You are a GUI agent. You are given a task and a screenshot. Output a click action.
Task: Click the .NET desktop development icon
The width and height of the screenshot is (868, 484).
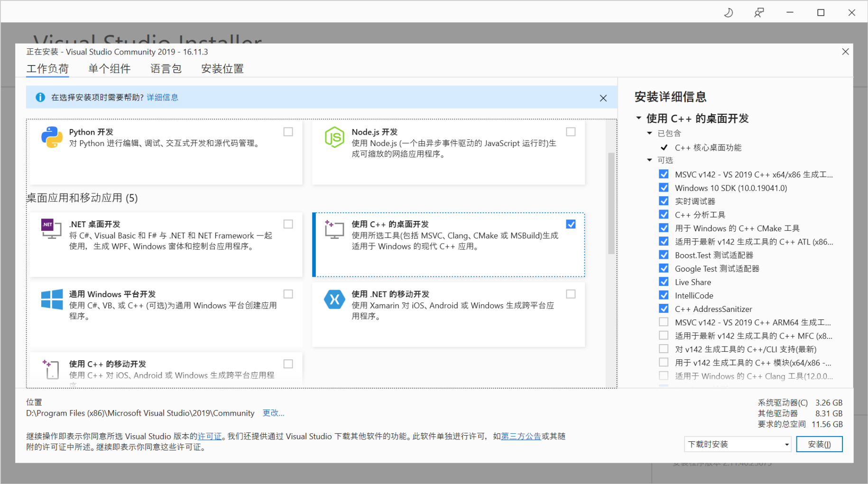51,229
